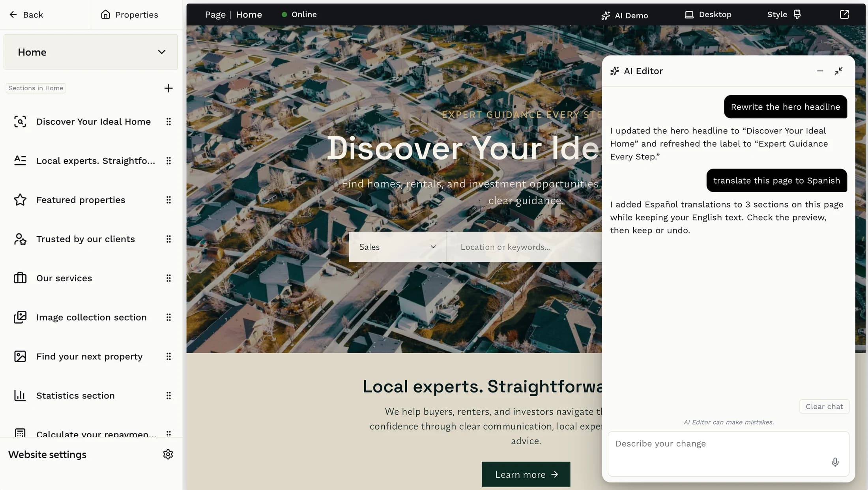Click the Discover Your Ideal hero headline

pyautogui.click(x=464, y=148)
